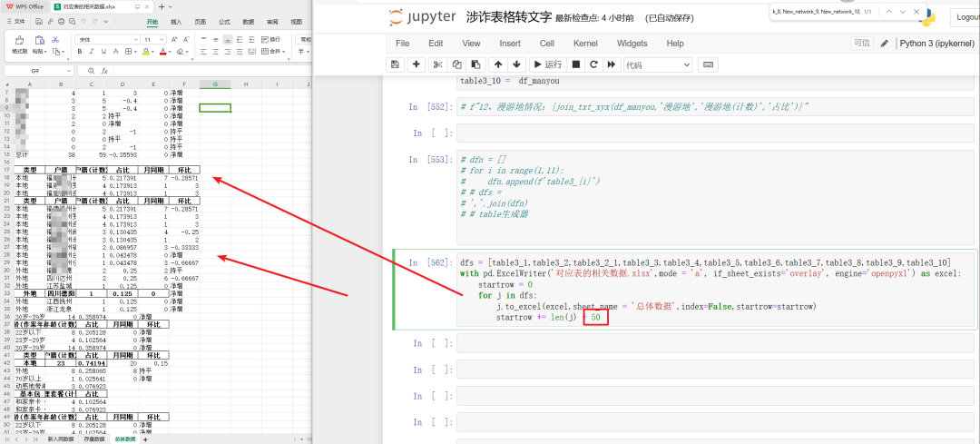The height and width of the screenshot is (444, 980).
Task: Open the 粘贴 paste dropdown arrow
Action: 45,52
